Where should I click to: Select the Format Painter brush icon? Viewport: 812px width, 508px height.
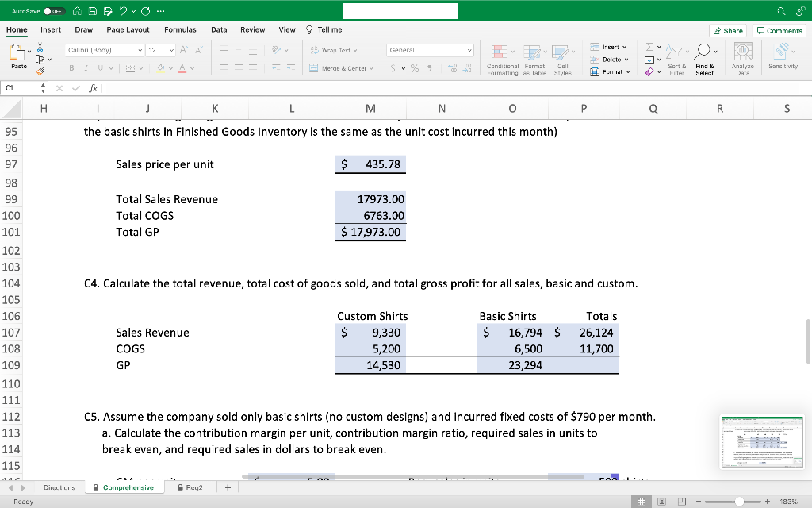coord(40,71)
